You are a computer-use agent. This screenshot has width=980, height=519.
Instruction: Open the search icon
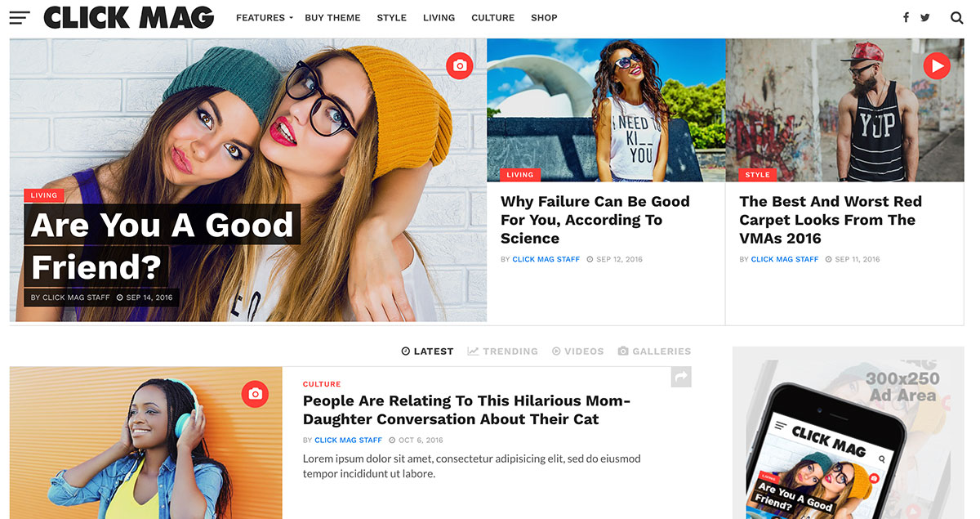click(x=956, y=16)
